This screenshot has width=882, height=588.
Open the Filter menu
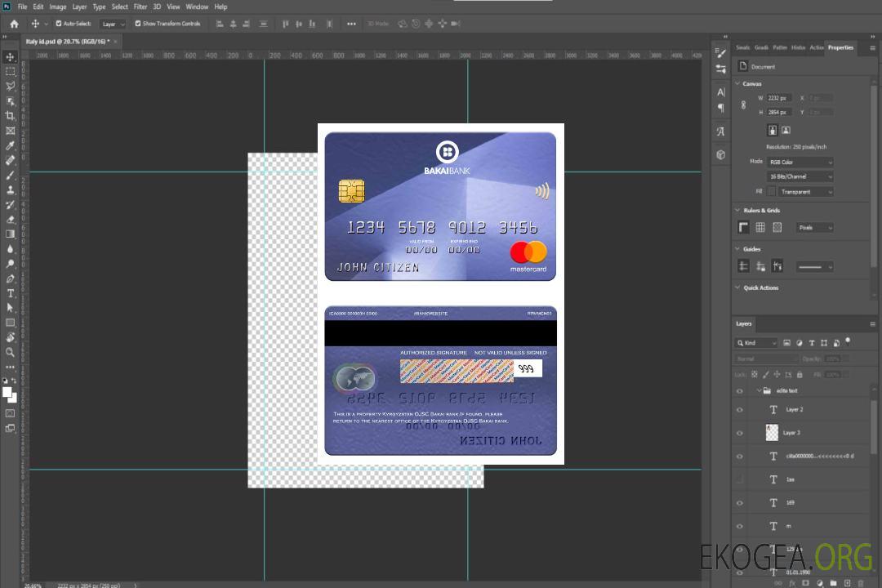click(x=140, y=7)
